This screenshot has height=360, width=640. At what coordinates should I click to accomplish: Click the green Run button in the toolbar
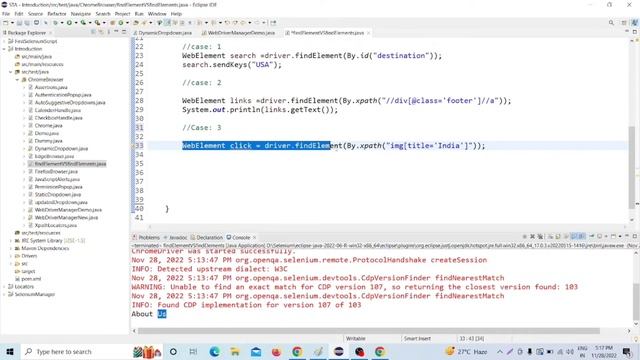tap(69, 23)
